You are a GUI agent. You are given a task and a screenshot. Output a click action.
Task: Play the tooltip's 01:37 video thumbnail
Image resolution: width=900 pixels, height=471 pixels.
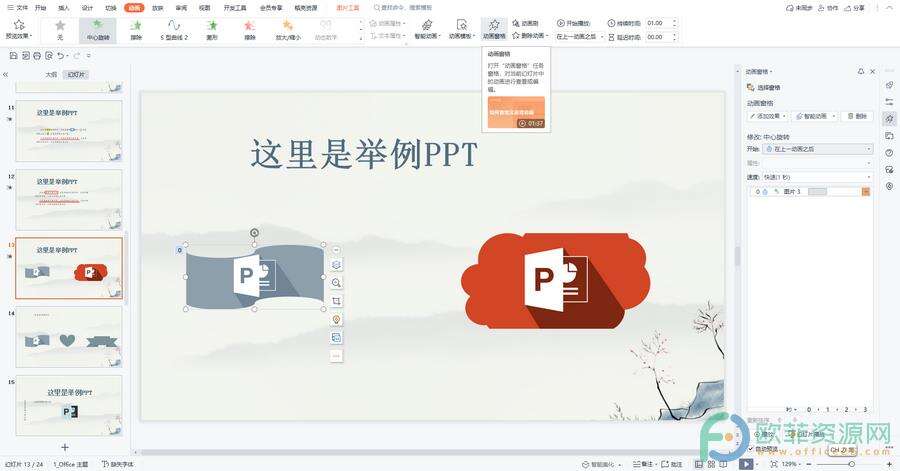[x=516, y=112]
